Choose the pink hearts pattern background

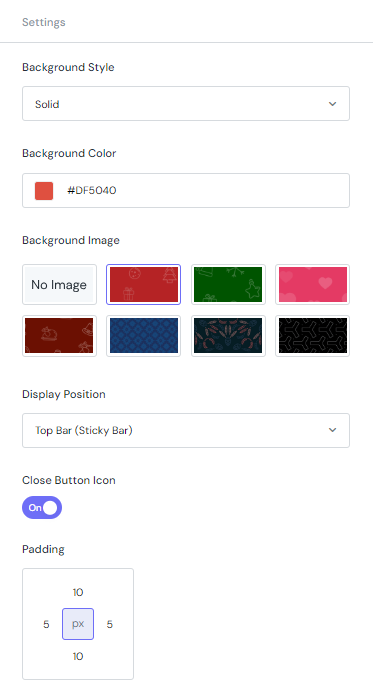coord(312,284)
